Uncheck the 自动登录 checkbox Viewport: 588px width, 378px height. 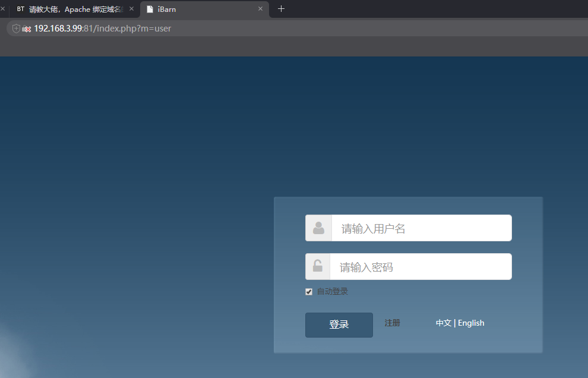(x=309, y=292)
